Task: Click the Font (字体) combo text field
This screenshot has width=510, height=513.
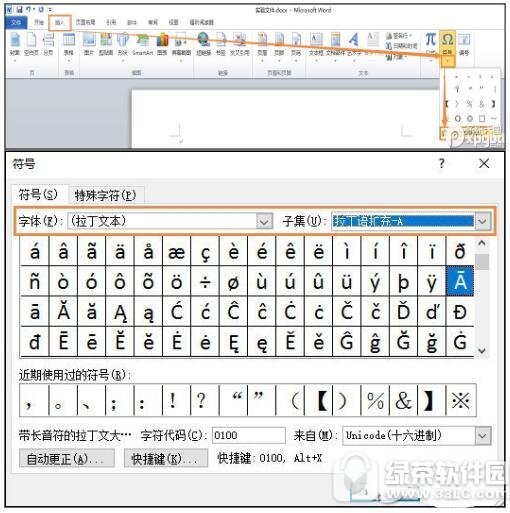Action: pyautogui.click(x=162, y=221)
